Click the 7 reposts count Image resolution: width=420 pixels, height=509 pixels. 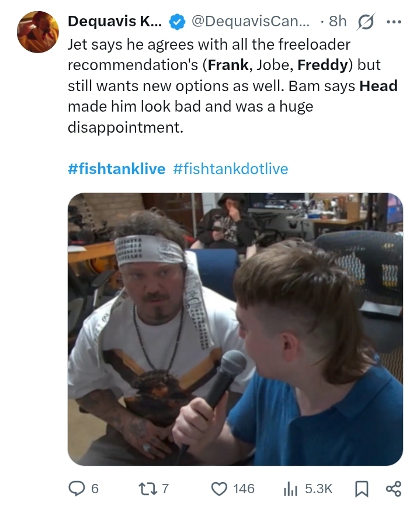click(x=165, y=489)
